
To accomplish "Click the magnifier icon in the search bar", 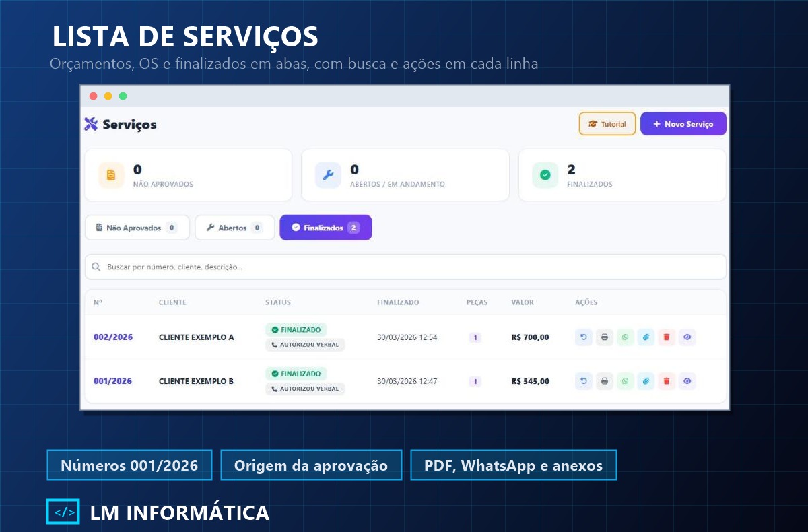I will 96,267.
